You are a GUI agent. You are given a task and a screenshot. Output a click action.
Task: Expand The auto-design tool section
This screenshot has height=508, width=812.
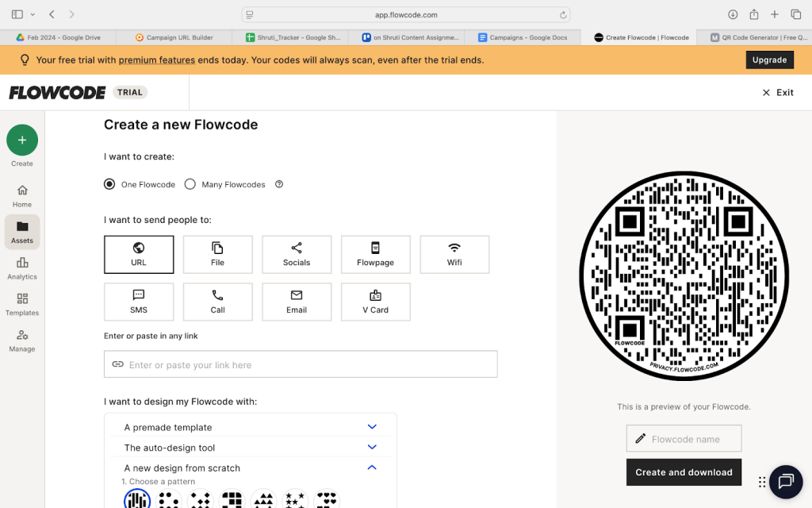click(372, 448)
